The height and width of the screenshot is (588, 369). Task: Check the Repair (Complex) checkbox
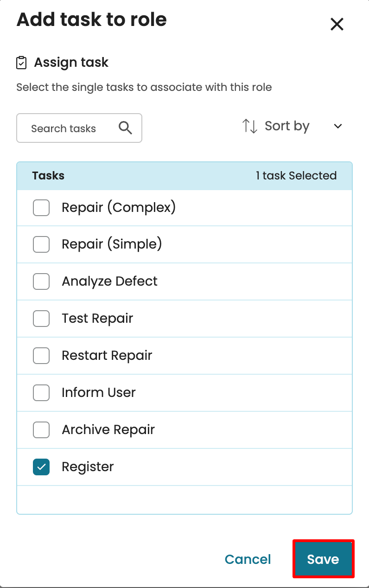pos(41,207)
